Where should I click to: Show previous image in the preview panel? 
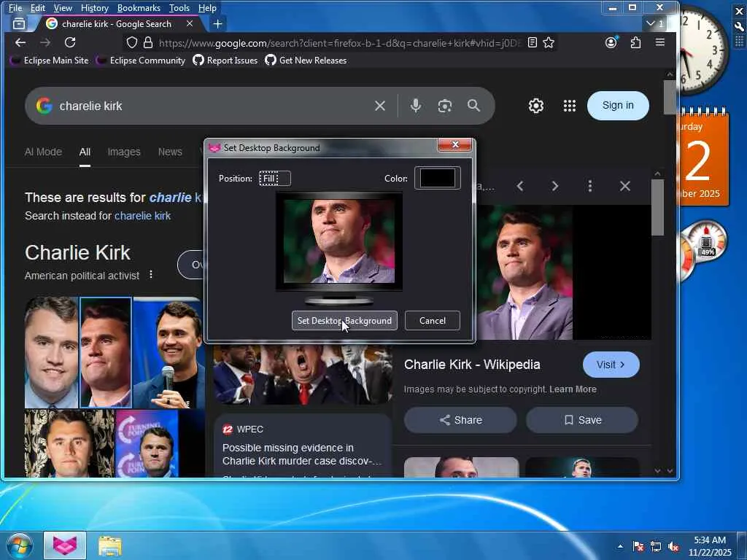coord(520,186)
